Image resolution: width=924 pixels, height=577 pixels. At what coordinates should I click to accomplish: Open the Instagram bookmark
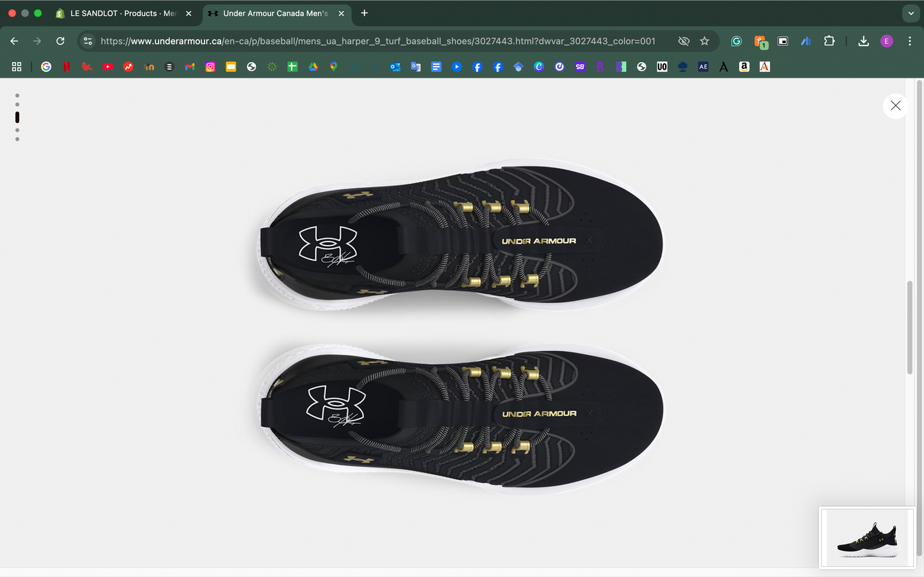[210, 66]
